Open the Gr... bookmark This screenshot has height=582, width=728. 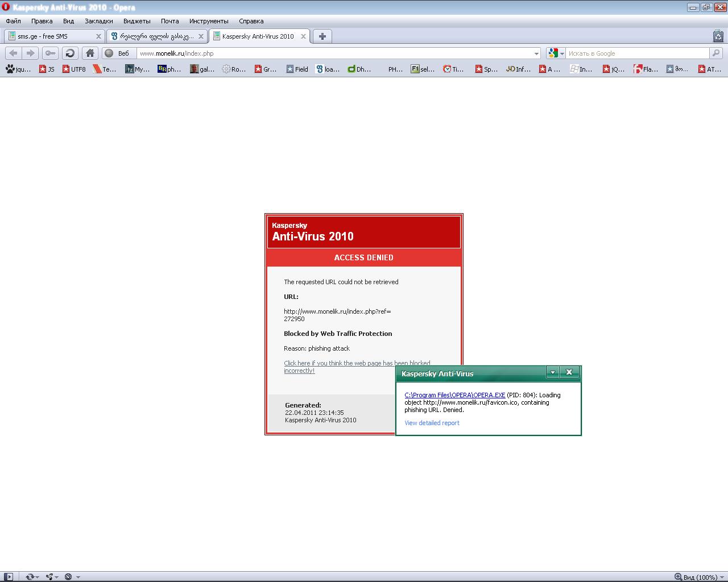(x=266, y=69)
